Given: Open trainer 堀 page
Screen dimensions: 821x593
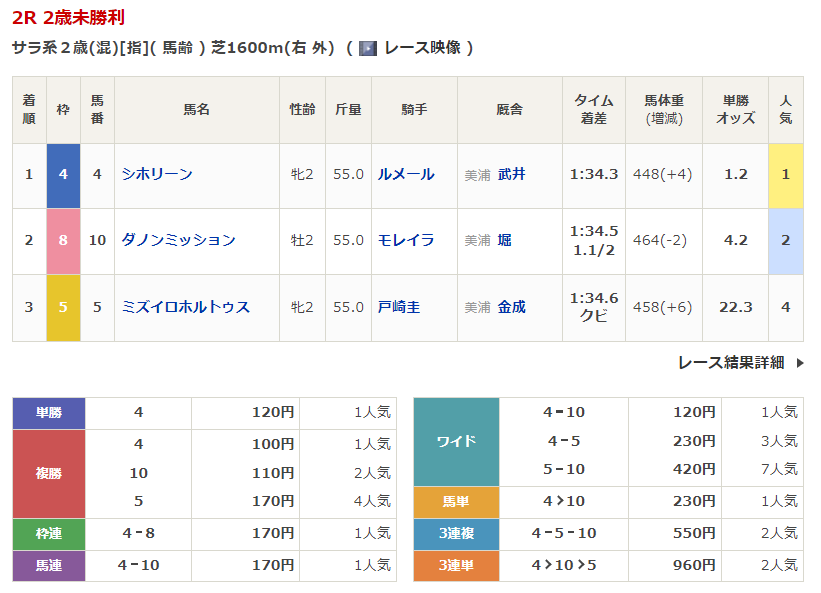Looking at the screenshot, I should click(x=504, y=240).
